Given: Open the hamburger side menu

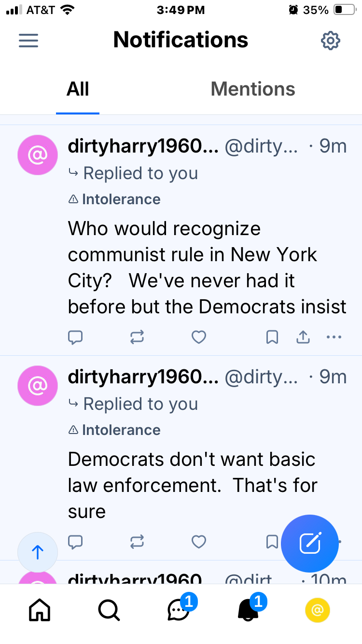Looking at the screenshot, I should [28, 41].
